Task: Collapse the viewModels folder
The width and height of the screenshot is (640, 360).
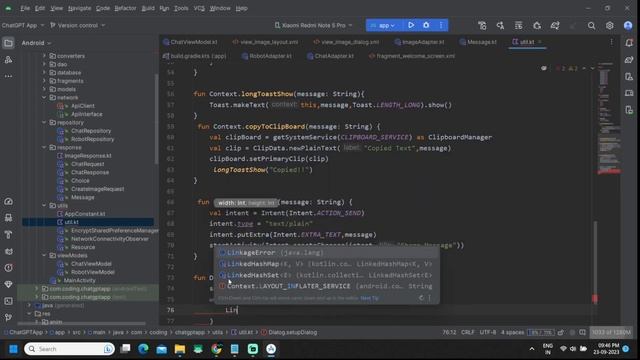Action: coord(44,256)
